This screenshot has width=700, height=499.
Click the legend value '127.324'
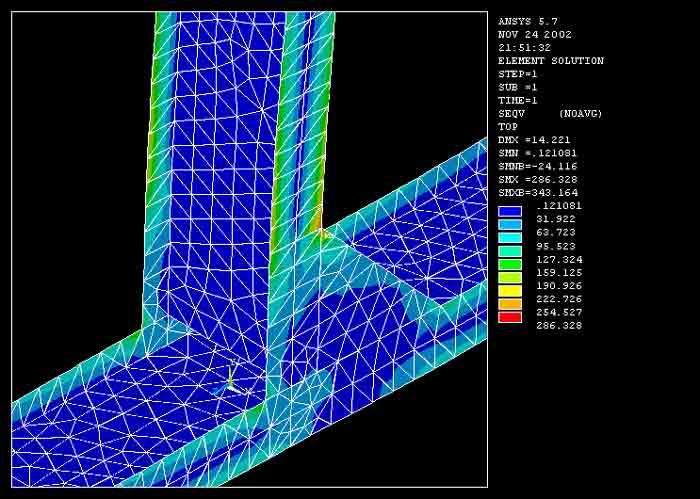click(559, 259)
